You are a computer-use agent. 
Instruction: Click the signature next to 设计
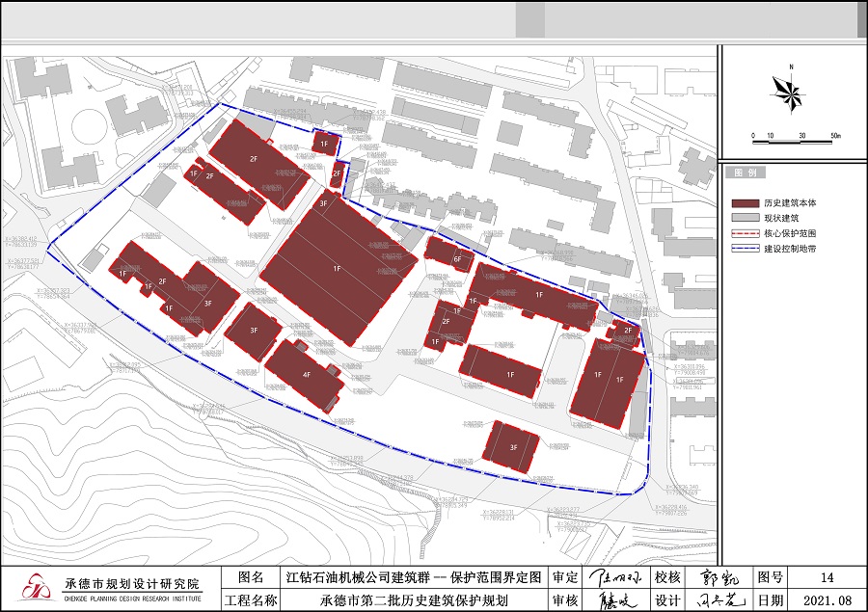pyautogui.click(x=717, y=600)
